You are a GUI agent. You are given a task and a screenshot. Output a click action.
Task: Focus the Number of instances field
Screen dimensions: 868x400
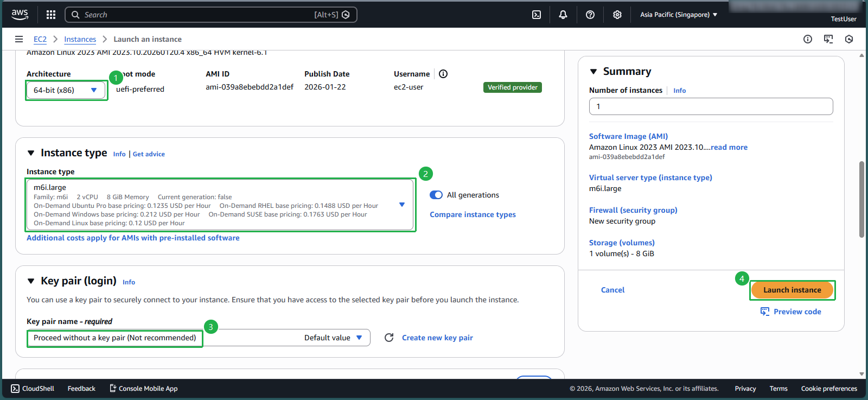711,106
